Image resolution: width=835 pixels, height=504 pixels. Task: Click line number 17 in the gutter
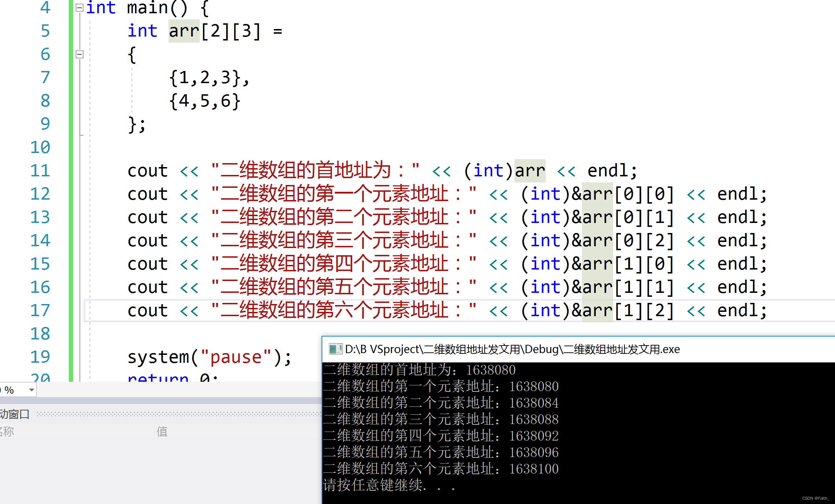40,310
